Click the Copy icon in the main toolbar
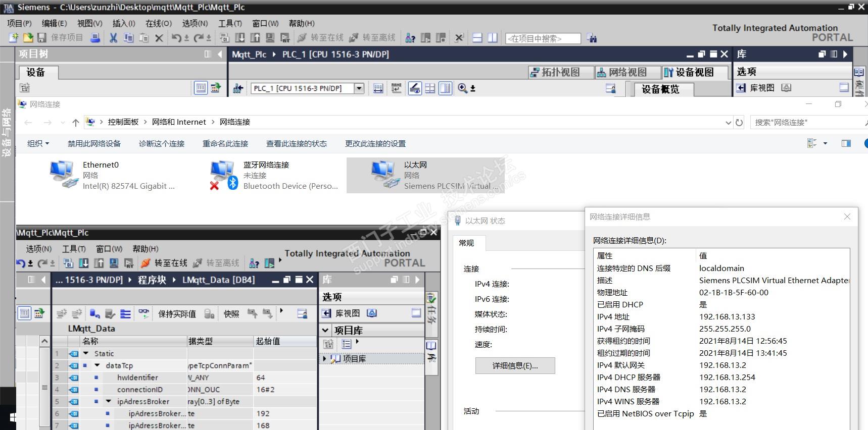This screenshot has width=868, height=430. tap(129, 37)
